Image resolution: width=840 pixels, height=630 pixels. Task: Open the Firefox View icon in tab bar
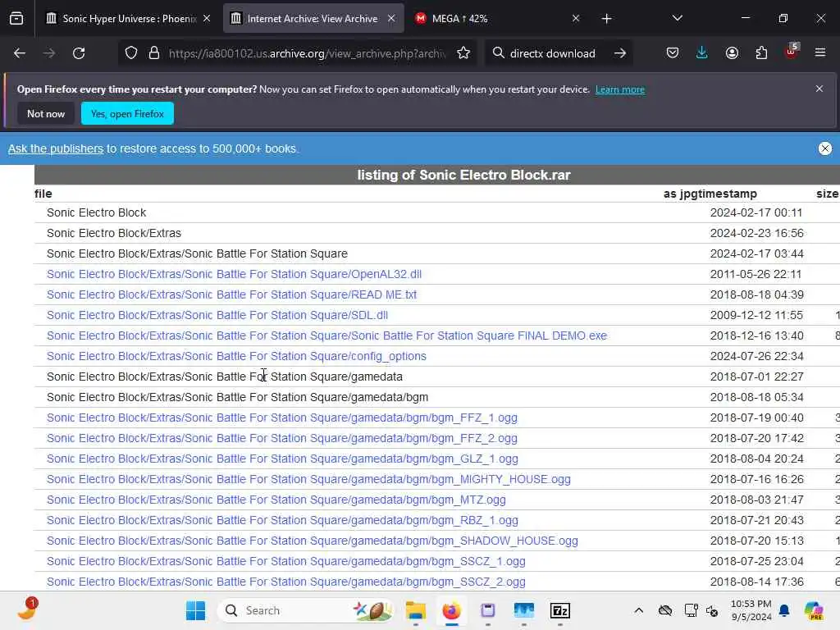coord(16,18)
